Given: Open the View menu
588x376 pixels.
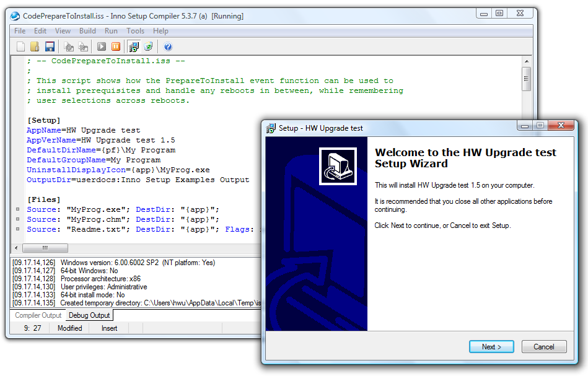Looking at the screenshot, I should point(63,31).
